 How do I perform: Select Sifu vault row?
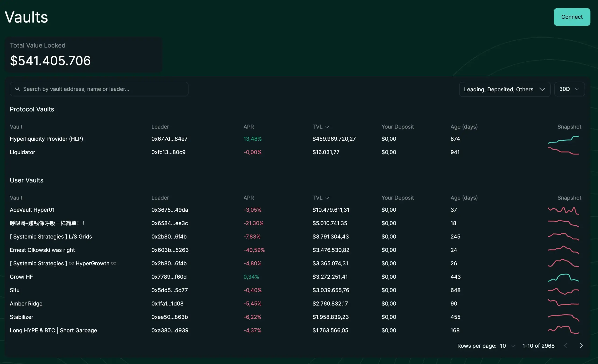14,290
